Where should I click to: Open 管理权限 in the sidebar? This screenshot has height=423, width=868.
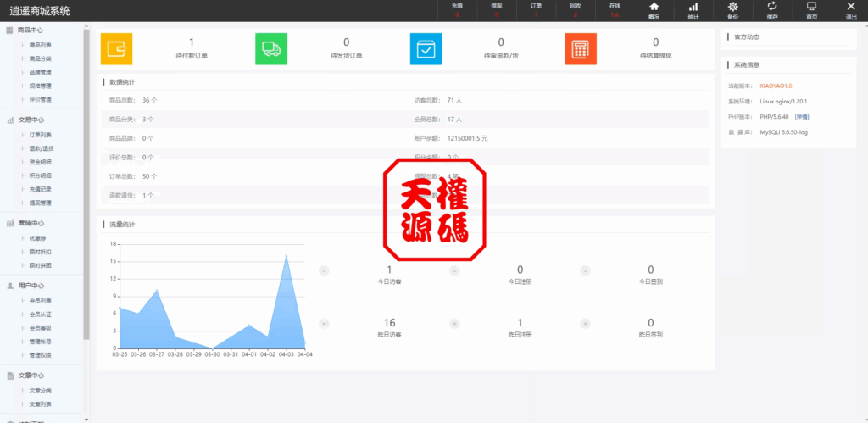[x=41, y=355]
